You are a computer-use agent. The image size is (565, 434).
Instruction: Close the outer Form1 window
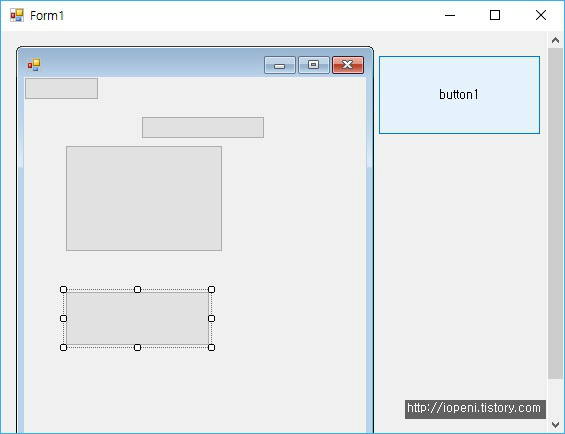[x=540, y=15]
